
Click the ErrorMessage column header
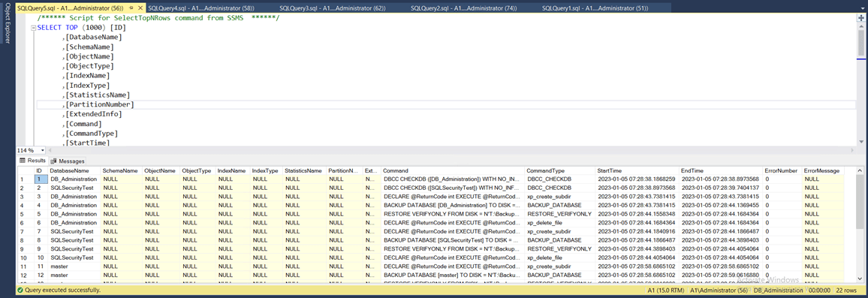point(823,170)
